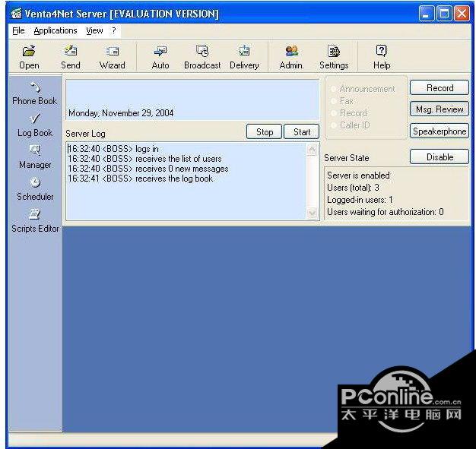Click the Venta4Net title bar application icon

[16, 14]
